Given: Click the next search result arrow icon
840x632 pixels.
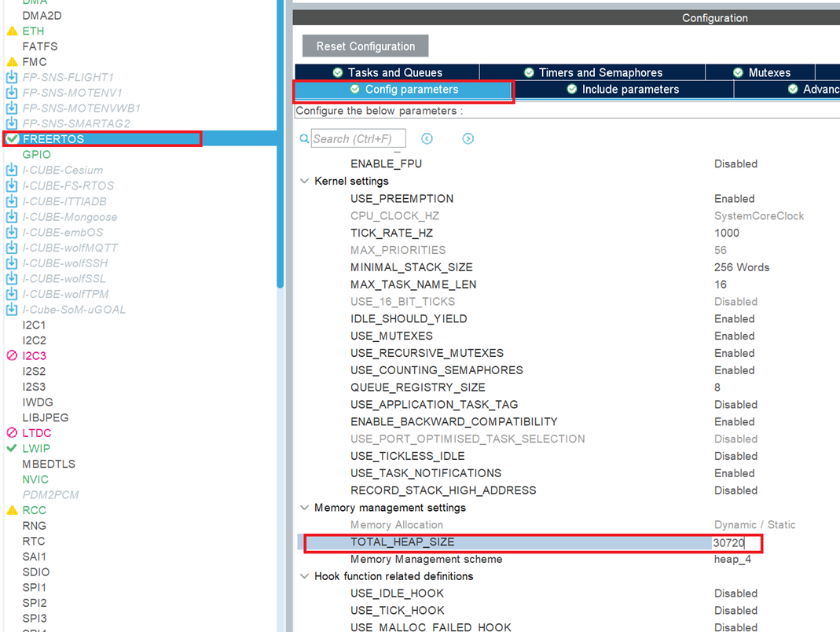Looking at the screenshot, I should click(468, 138).
